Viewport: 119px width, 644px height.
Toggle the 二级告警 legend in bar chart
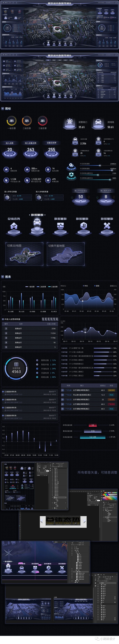point(41,287)
